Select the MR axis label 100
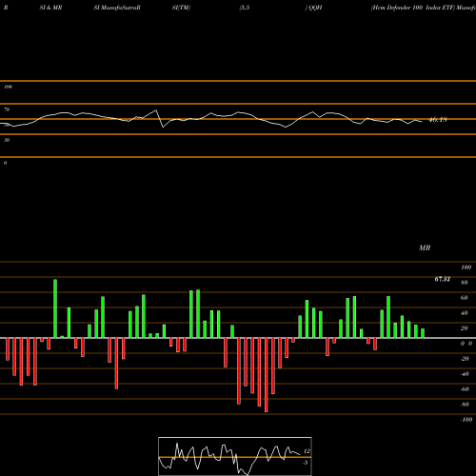 (466, 268)
